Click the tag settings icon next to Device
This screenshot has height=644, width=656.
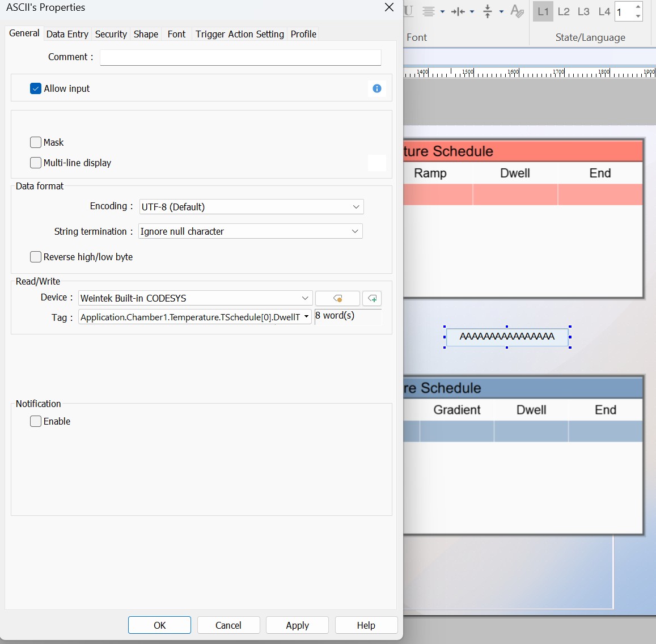(x=337, y=298)
